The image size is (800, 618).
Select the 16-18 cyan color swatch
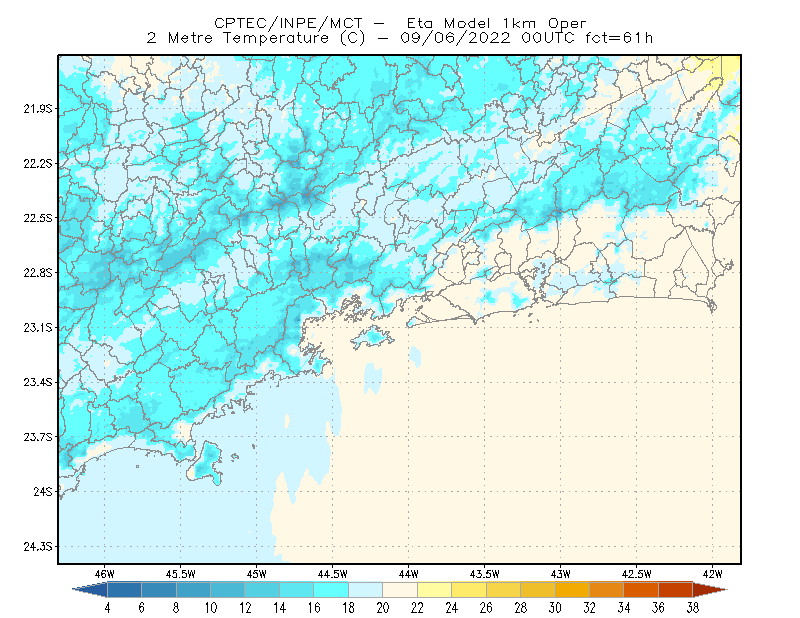click(331, 590)
